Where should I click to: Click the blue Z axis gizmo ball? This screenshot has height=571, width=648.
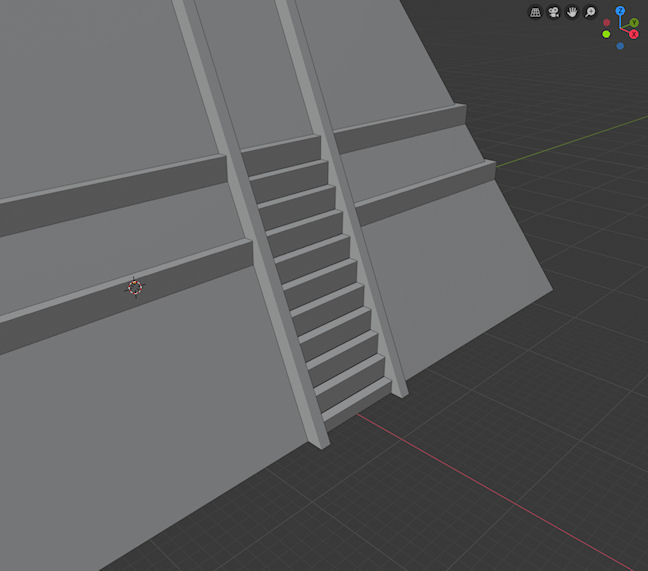pos(620,11)
